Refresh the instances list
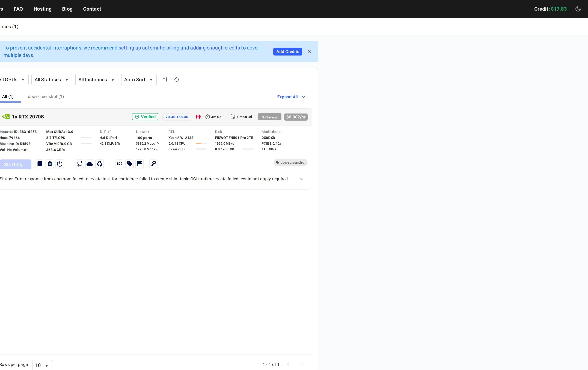 [x=177, y=80]
